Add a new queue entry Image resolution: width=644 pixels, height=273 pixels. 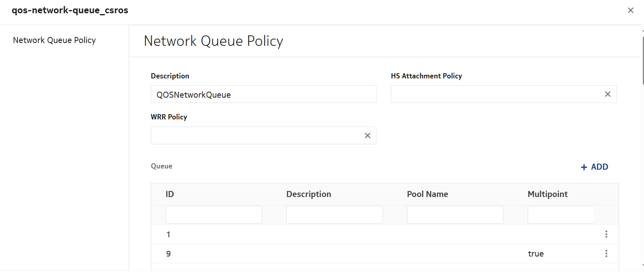594,167
